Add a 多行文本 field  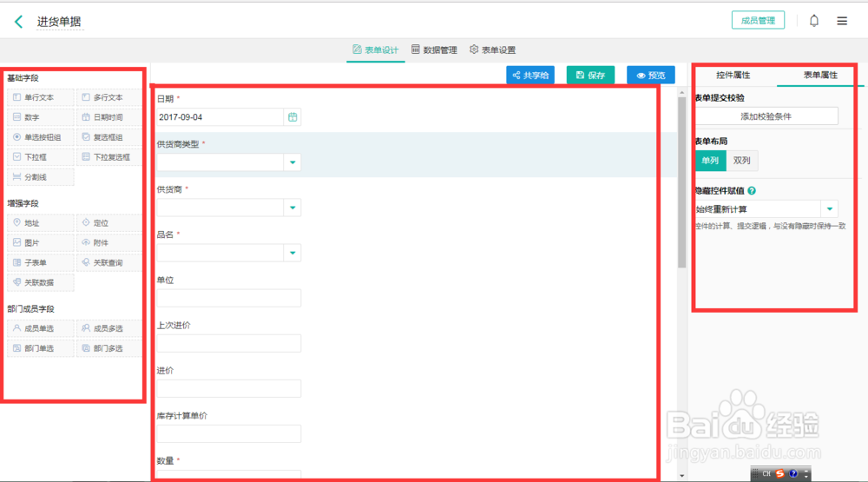(109, 97)
